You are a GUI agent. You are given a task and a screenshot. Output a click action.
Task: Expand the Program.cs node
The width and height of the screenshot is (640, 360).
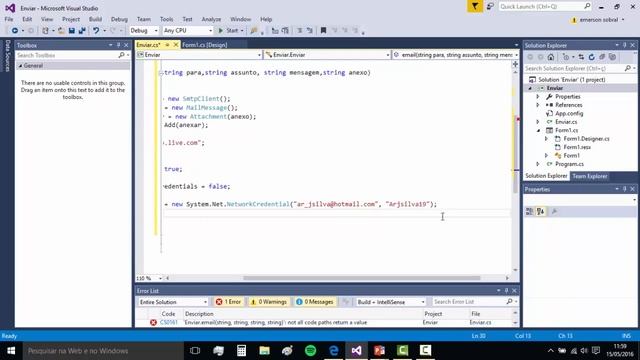(538, 164)
